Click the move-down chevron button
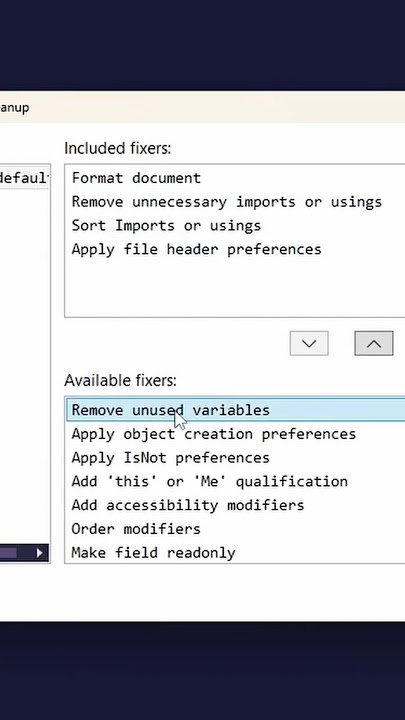This screenshot has width=405, height=720. pos(309,343)
